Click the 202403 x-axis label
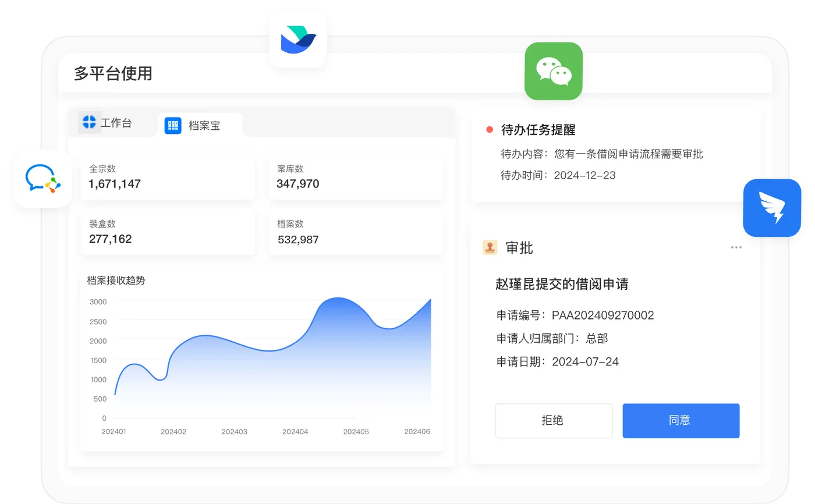815x504 pixels. 235,432
